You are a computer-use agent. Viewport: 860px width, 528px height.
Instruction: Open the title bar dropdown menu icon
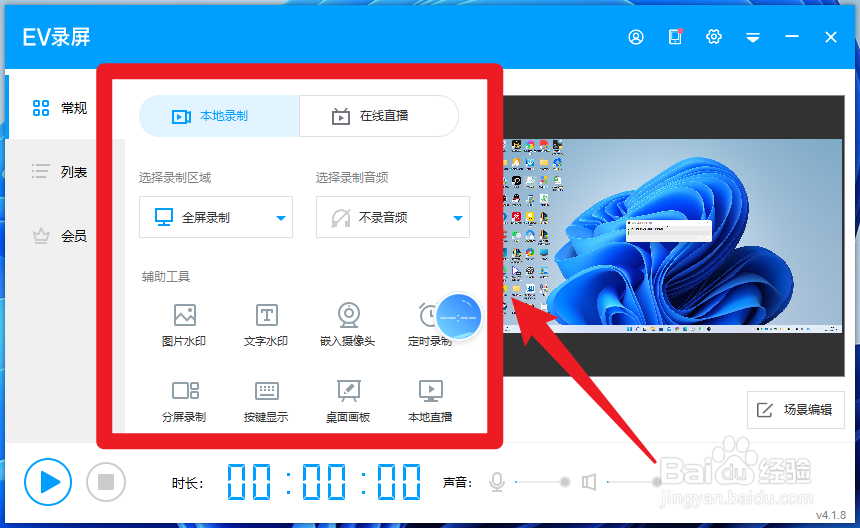coord(752,37)
